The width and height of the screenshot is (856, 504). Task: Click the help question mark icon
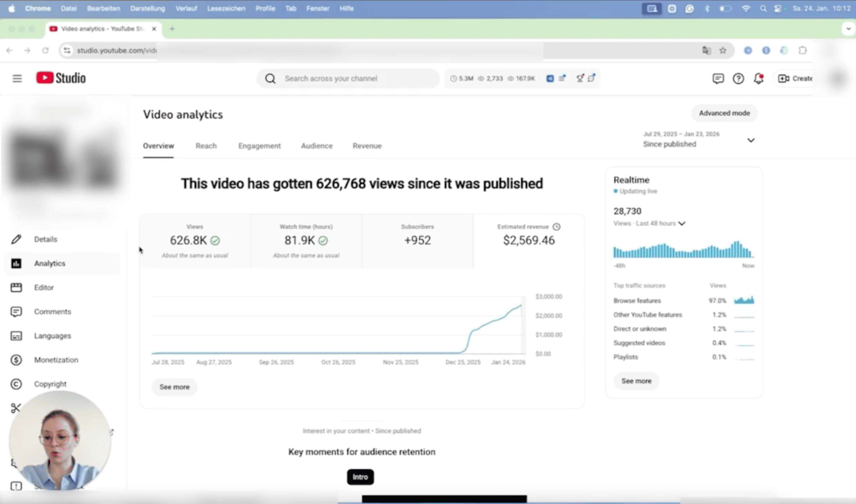tap(738, 78)
